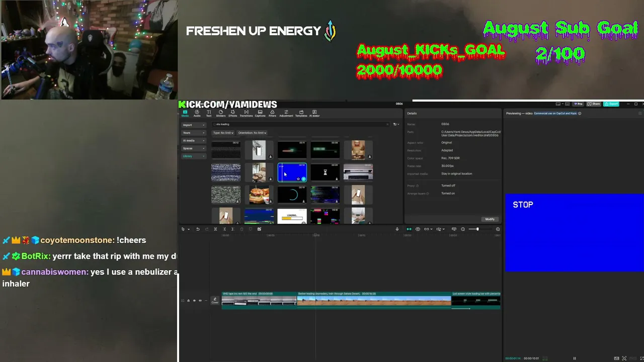Viewport: 644px width, 362px height.
Task: Select the VCR player clip thumbnail
Action: (x=358, y=172)
